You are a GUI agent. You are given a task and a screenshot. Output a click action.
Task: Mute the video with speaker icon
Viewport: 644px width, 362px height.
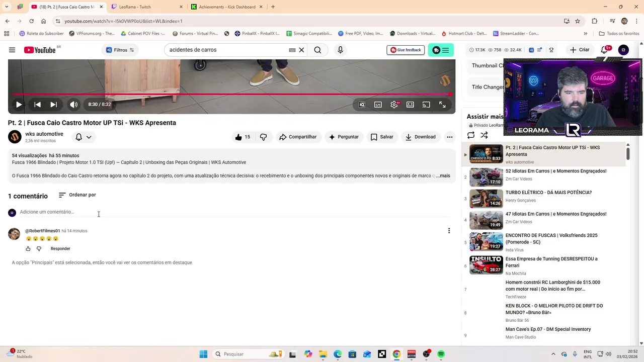click(x=73, y=105)
